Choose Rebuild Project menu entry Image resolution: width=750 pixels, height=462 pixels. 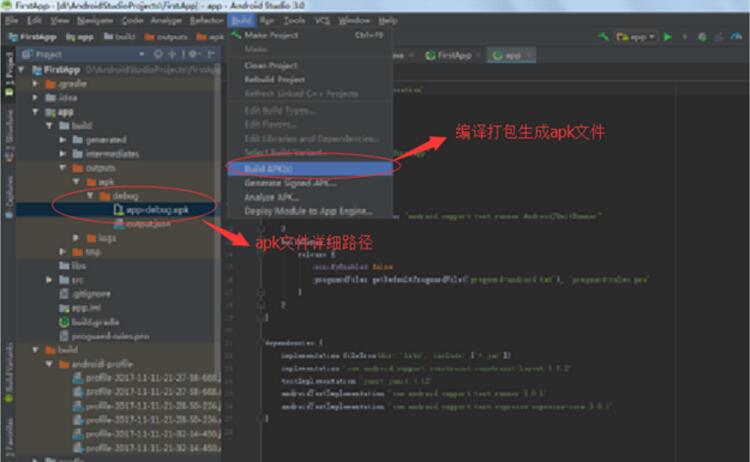(310, 79)
